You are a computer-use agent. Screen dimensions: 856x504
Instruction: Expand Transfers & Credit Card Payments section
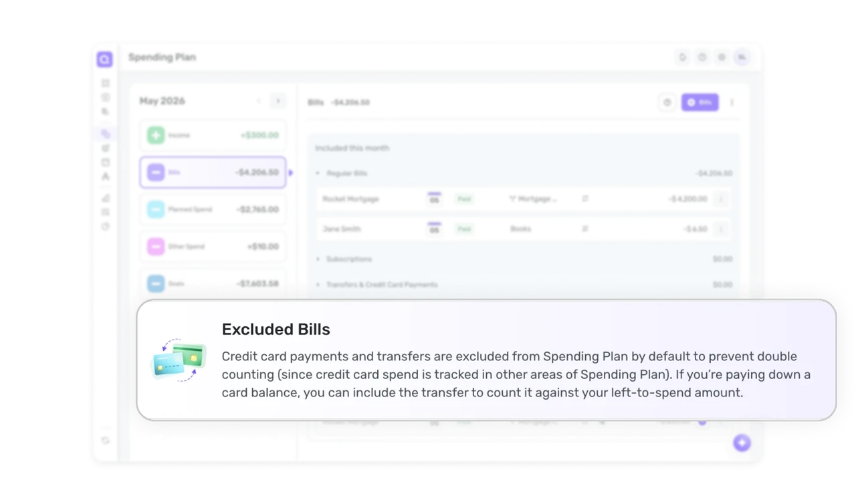click(x=318, y=284)
